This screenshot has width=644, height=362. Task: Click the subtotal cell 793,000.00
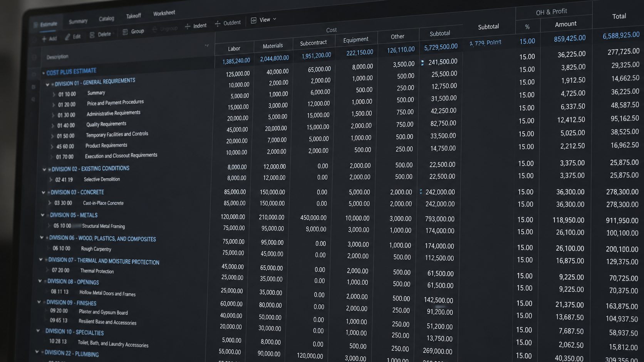pos(439,219)
